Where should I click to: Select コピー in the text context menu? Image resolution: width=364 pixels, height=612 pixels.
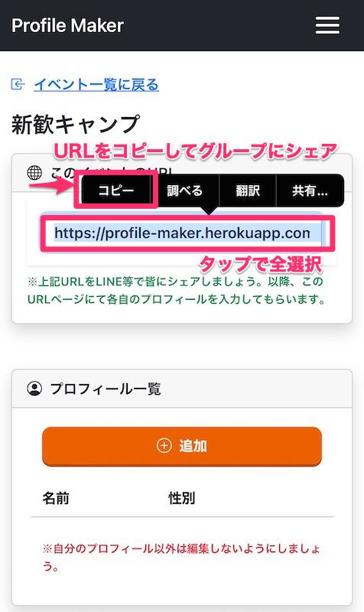click(x=116, y=190)
